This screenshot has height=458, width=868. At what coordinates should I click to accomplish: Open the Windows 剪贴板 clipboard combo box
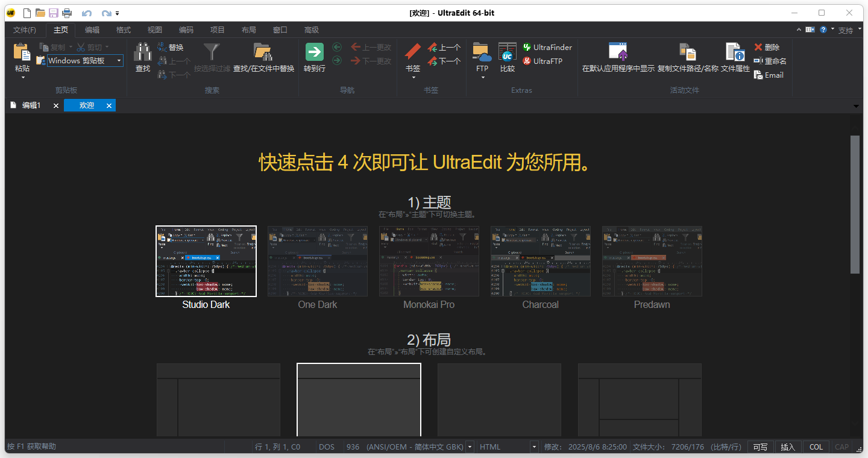pos(85,60)
